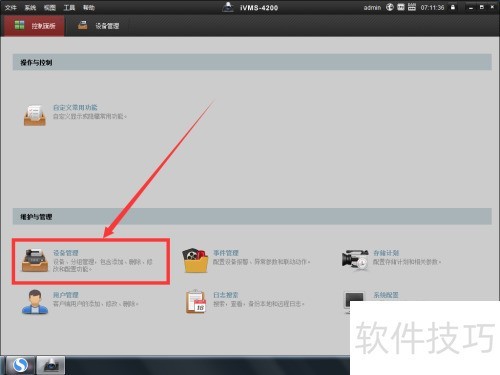Open the 用户管理 person icon
This screenshot has width=500, height=375.
click(35, 302)
